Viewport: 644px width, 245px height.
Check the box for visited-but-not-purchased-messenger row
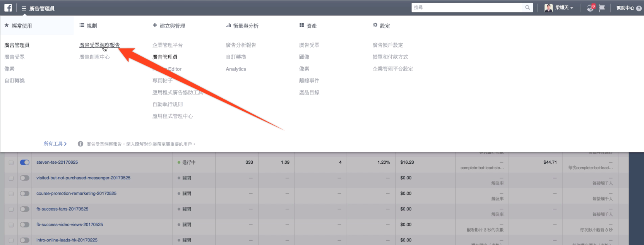pyautogui.click(x=11, y=178)
